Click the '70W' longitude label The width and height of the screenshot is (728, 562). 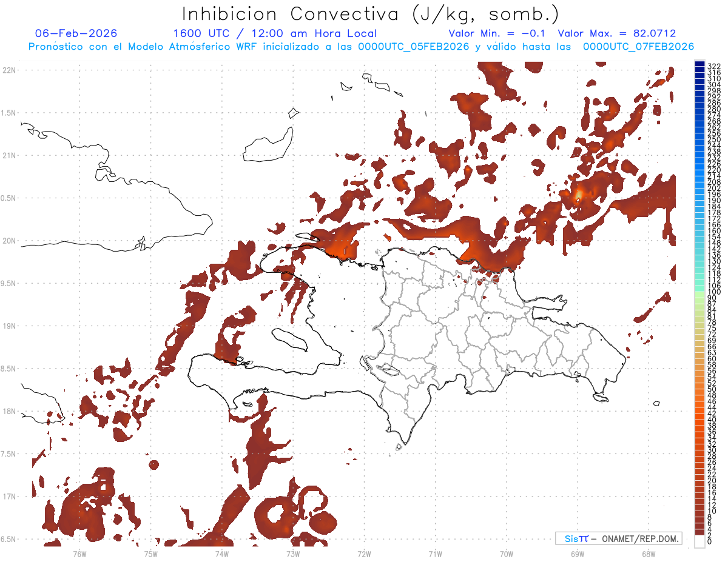(507, 554)
